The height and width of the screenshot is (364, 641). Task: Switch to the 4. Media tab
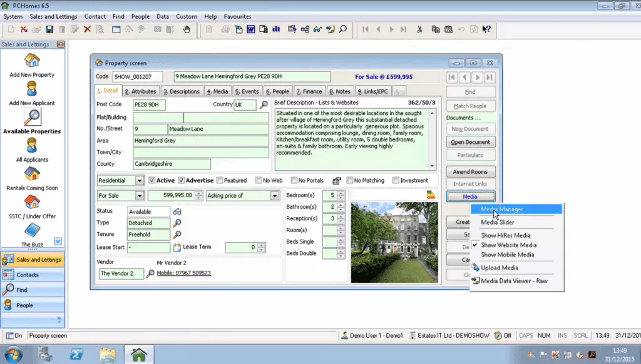pyautogui.click(x=217, y=91)
